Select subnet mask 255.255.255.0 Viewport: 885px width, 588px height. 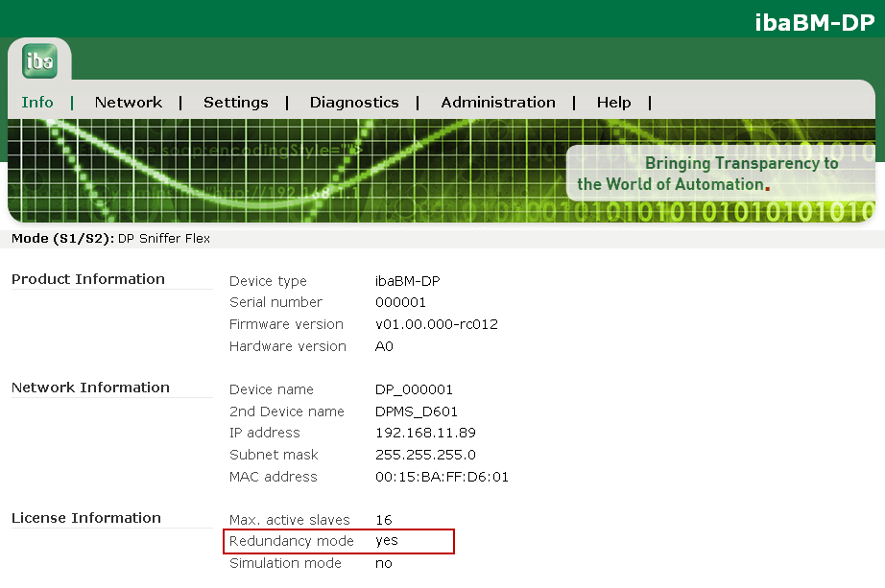pos(425,455)
